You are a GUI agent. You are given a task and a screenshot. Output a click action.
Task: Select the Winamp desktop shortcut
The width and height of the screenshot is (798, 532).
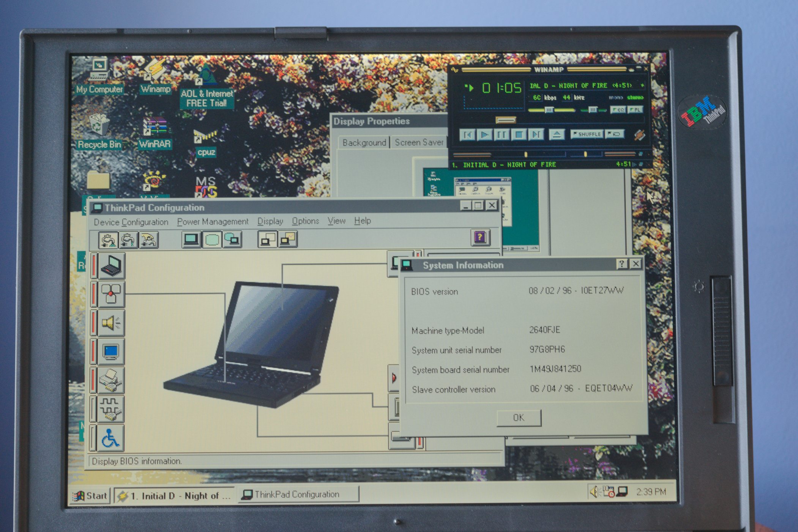(155, 76)
